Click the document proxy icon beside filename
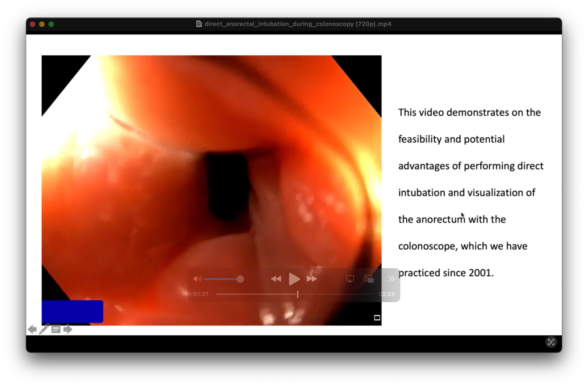Image resolution: width=588 pixels, height=387 pixels. coord(199,24)
